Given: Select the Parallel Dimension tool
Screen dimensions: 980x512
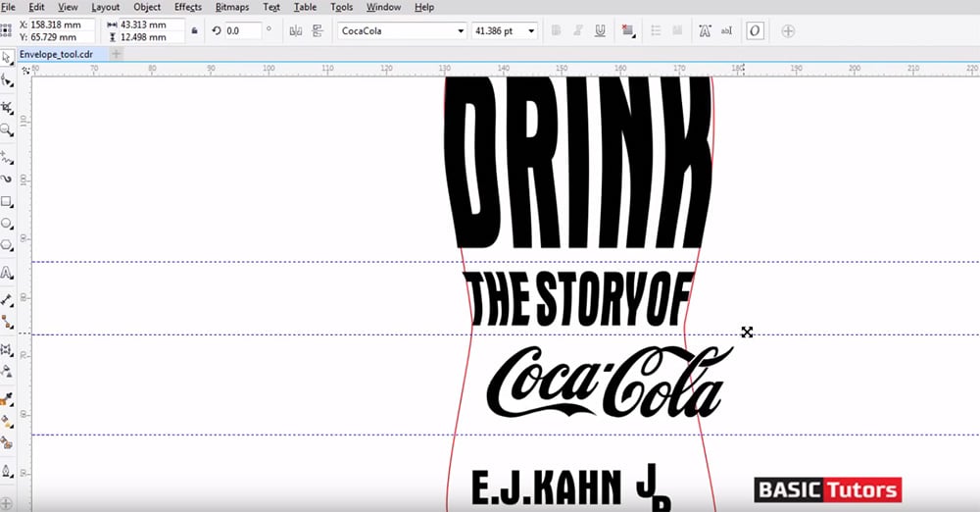Looking at the screenshot, I should pyautogui.click(x=7, y=300).
